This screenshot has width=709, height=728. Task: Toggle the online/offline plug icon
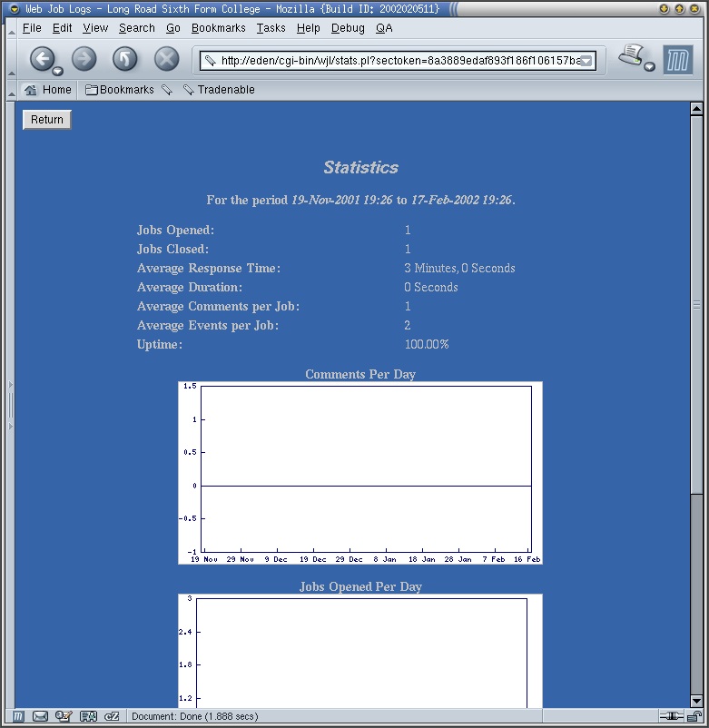[672, 716]
